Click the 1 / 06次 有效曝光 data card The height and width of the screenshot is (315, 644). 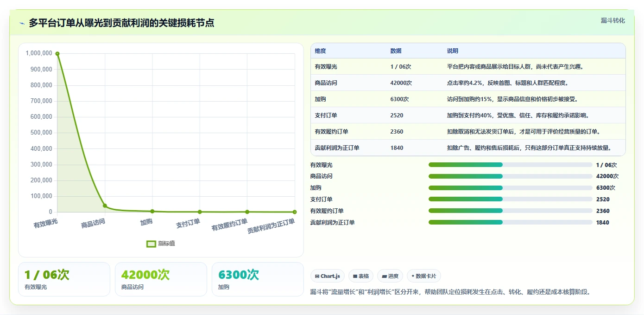[64, 279]
